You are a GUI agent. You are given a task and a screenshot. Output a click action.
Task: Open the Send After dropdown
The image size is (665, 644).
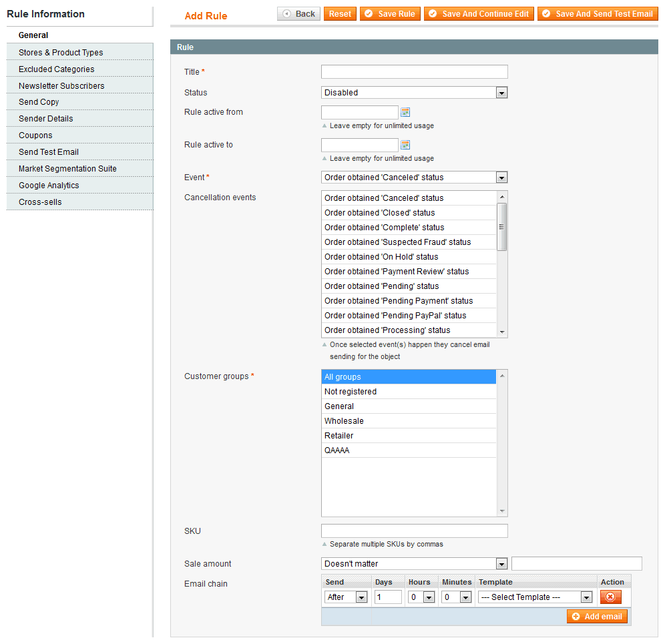pos(346,597)
